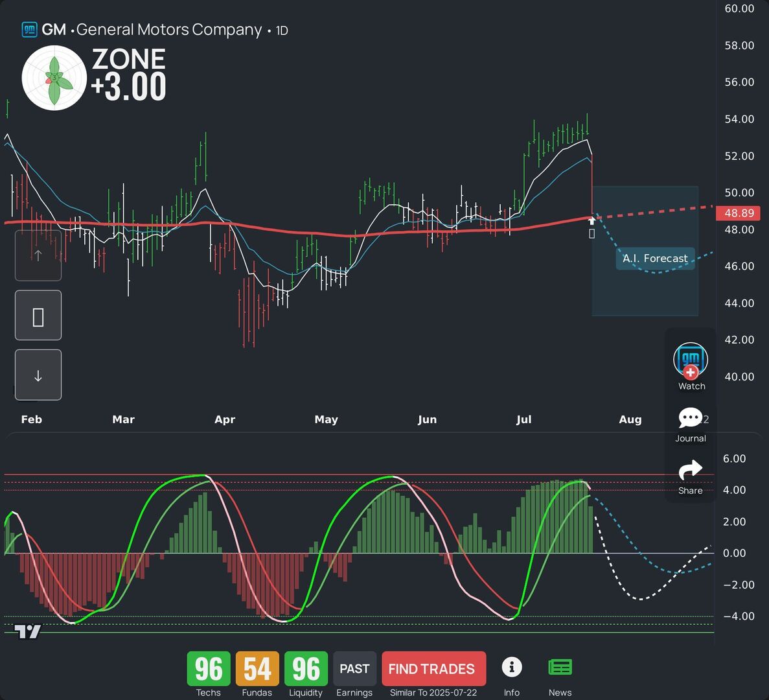Click the May month label on the time axis
The image size is (769, 700).
pos(326,420)
